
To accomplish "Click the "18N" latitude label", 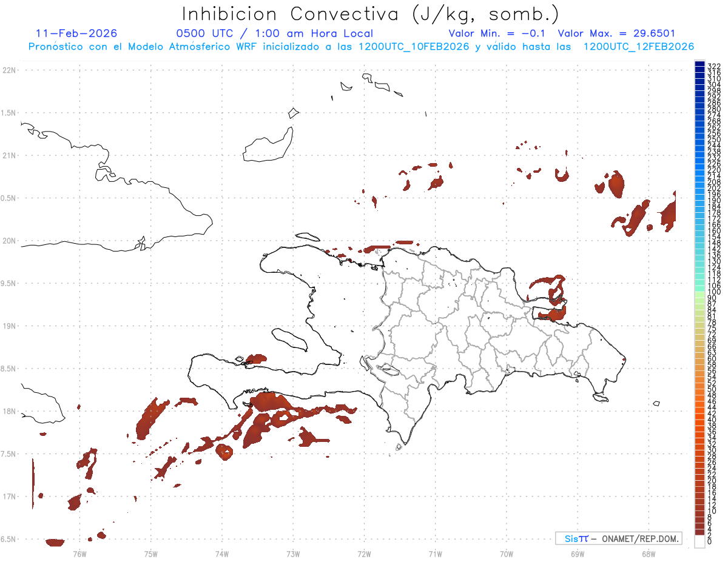I will [x=8, y=411].
